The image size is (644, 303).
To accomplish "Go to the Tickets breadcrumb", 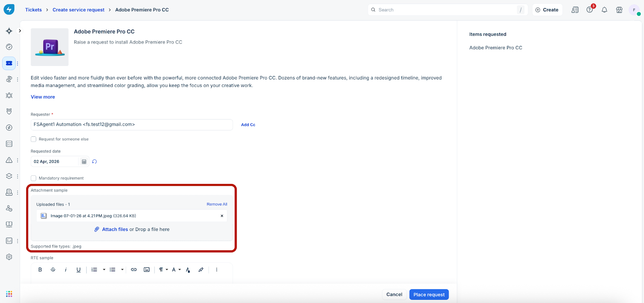I will click(x=33, y=10).
